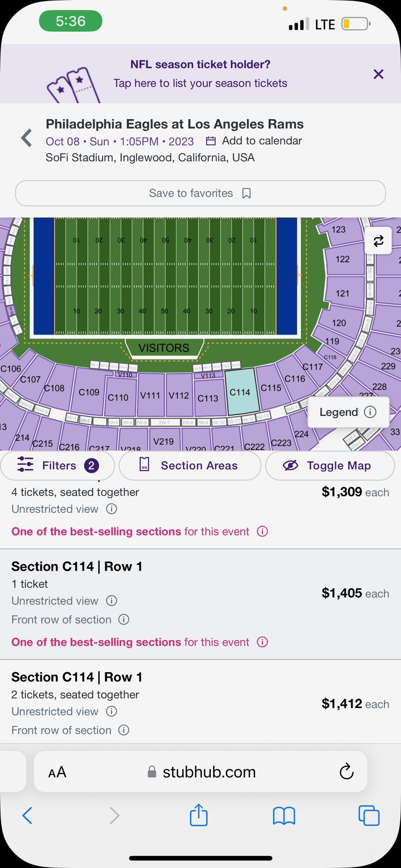Image resolution: width=401 pixels, height=868 pixels.
Task: Toggle Map visibility with the eye button
Action: (330, 466)
